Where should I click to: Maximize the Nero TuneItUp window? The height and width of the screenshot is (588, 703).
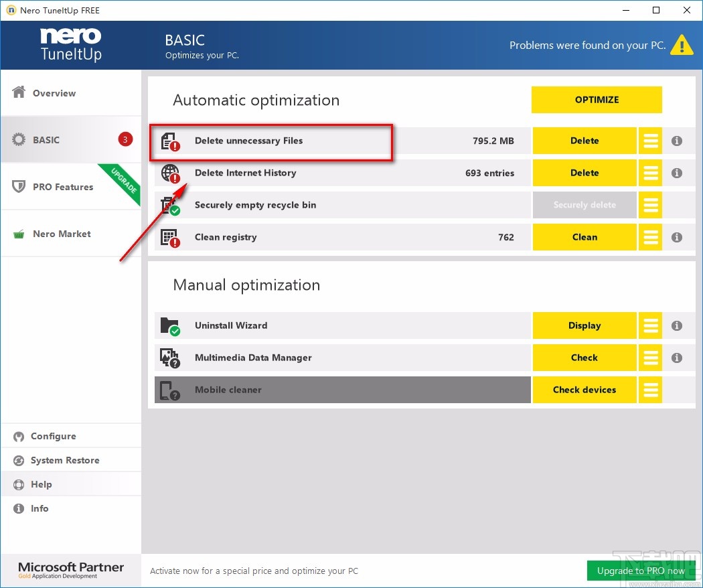tap(656, 10)
